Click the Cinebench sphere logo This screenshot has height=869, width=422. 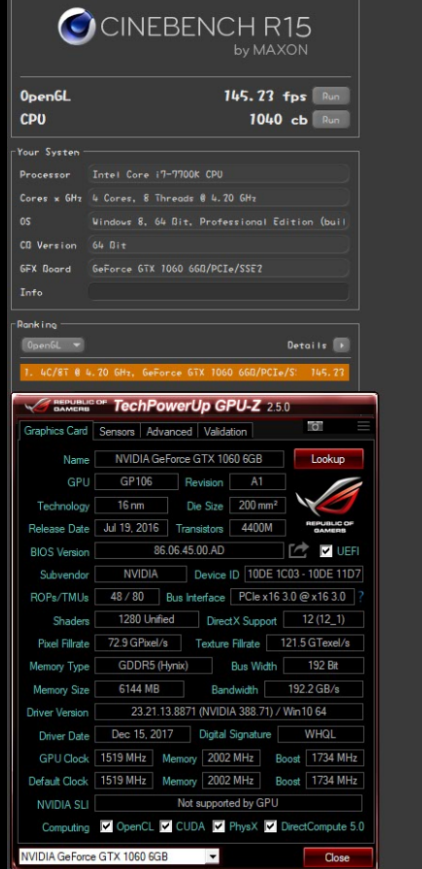77,29
